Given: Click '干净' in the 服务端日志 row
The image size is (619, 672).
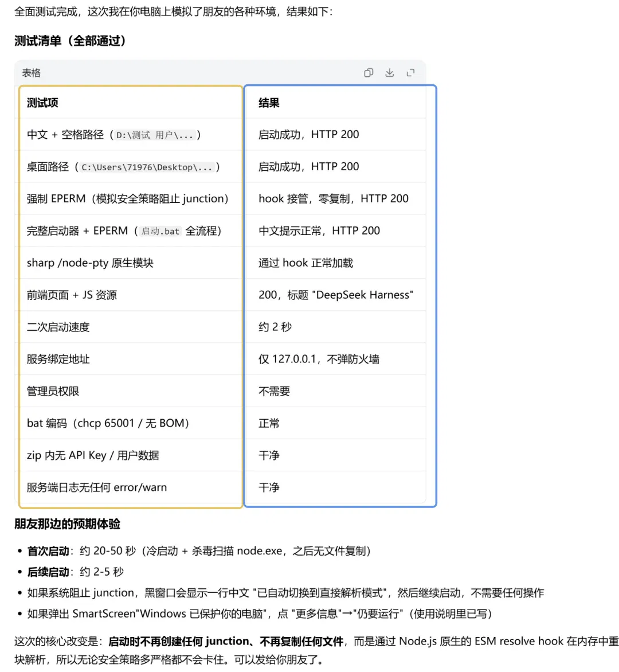Looking at the screenshot, I should tap(269, 487).
